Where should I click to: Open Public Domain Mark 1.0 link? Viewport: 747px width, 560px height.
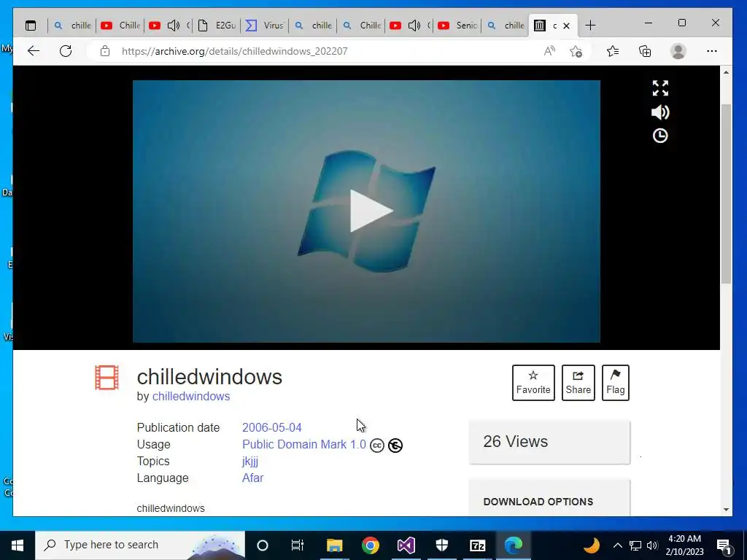tap(304, 444)
